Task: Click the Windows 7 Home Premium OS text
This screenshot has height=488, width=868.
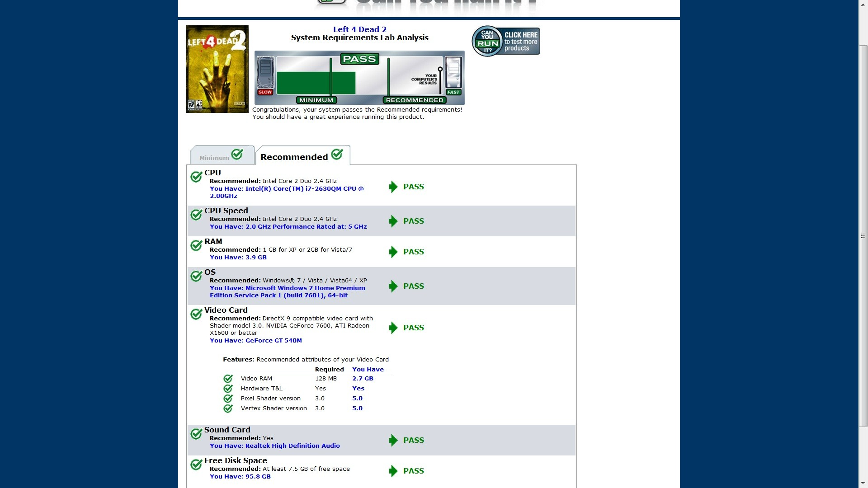Action: coord(288,292)
